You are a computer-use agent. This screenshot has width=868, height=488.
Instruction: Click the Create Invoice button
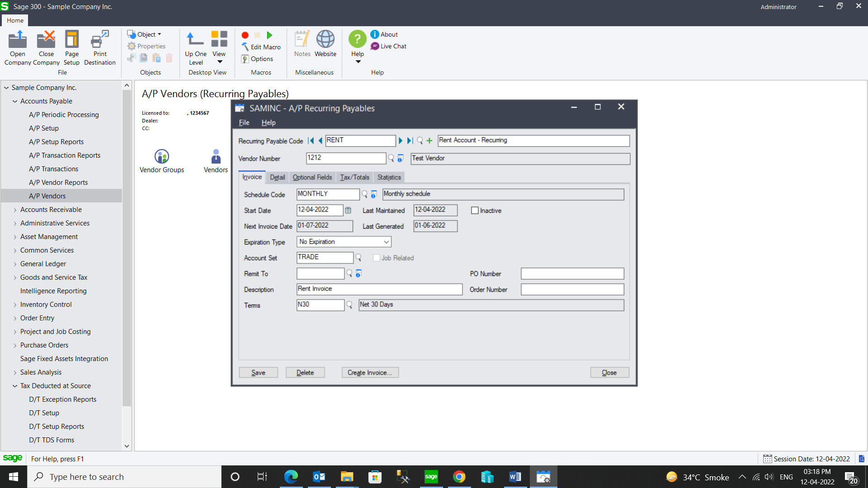coord(370,372)
